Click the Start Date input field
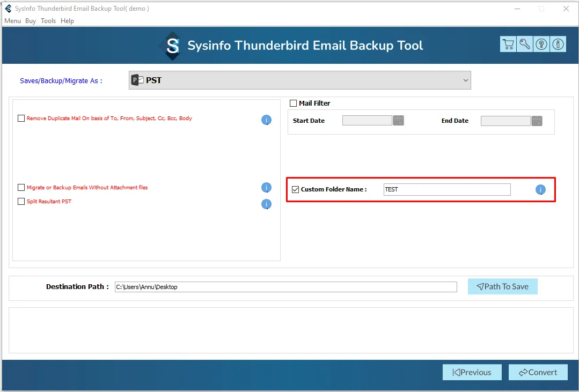The width and height of the screenshot is (579, 392). coord(367,120)
